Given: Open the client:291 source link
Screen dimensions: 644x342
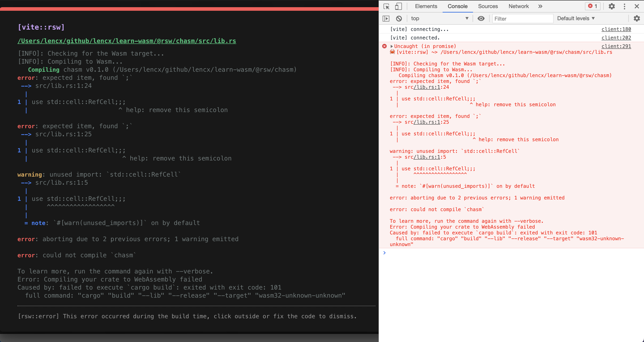Looking at the screenshot, I should pyautogui.click(x=616, y=46).
